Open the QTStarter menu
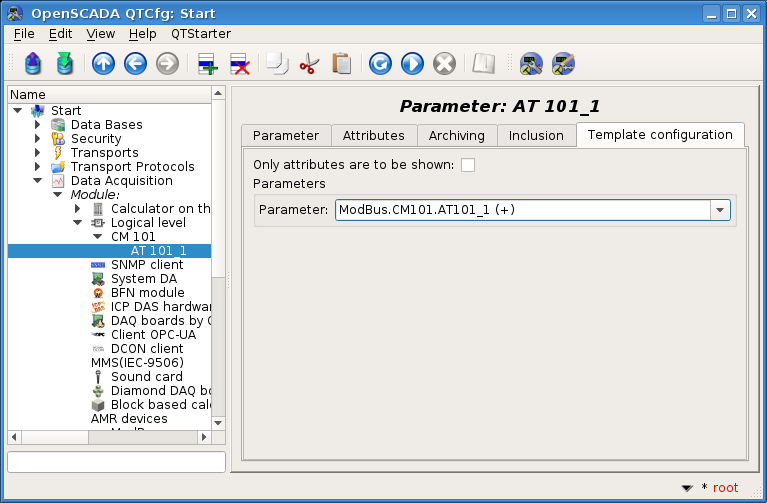767x503 pixels. pos(201,34)
